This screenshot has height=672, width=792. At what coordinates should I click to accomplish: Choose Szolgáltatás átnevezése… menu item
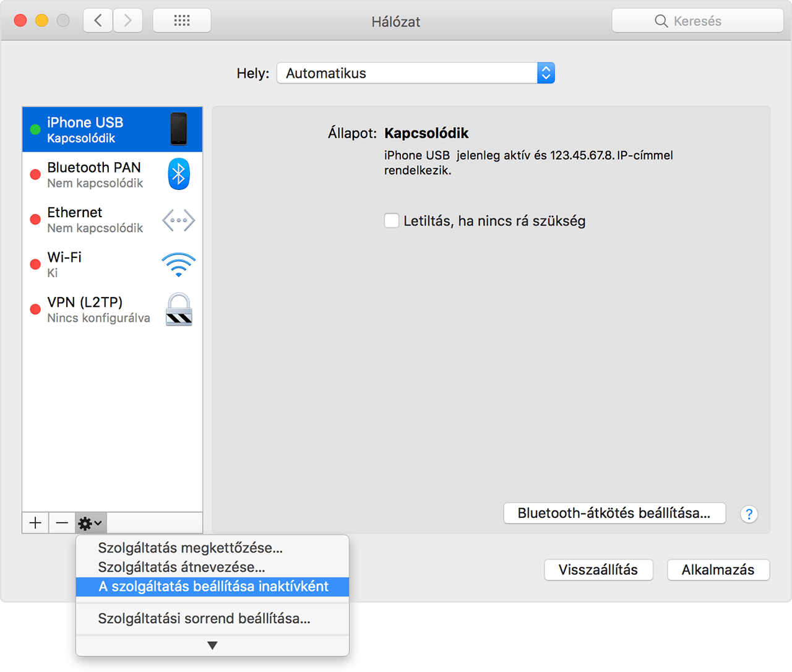pyautogui.click(x=212, y=567)
